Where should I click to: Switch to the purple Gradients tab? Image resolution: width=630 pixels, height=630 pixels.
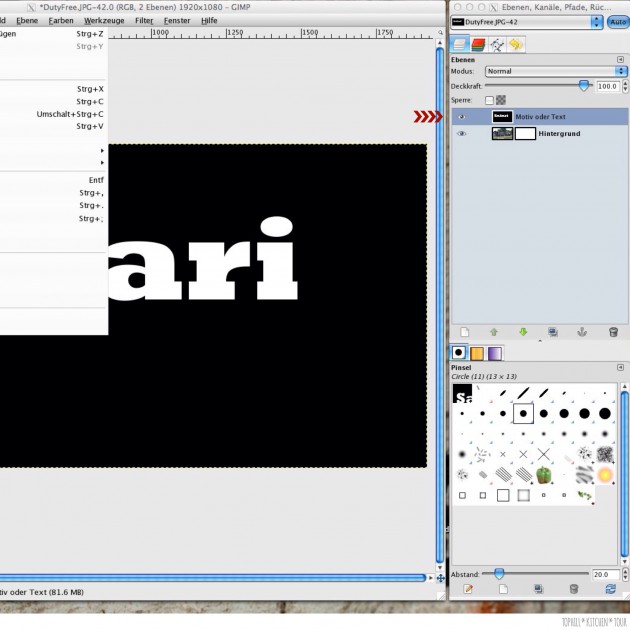point(495,353)
